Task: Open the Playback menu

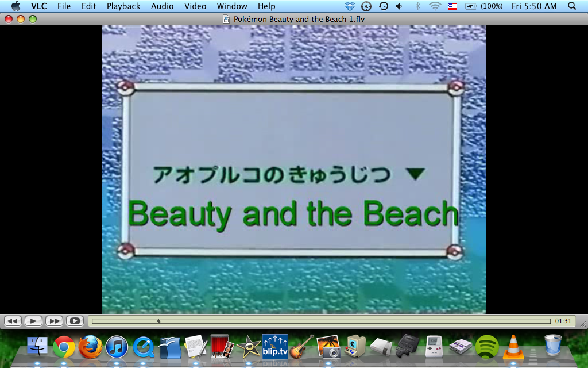Action: (123, 6)
